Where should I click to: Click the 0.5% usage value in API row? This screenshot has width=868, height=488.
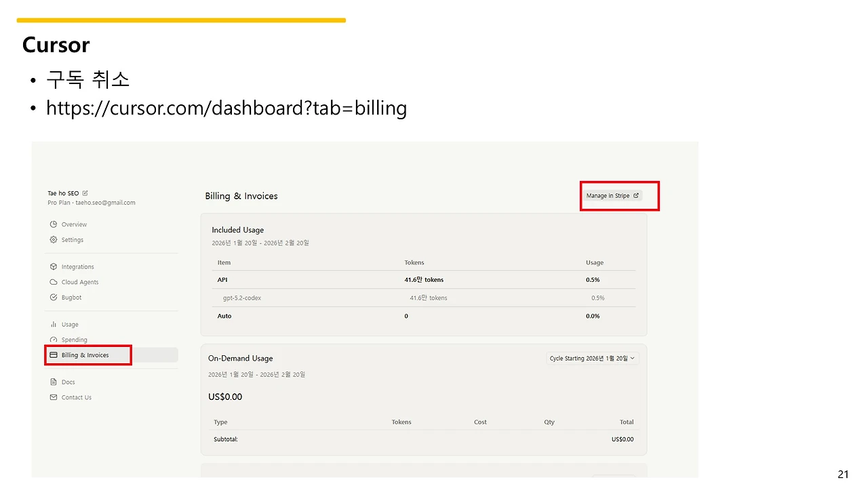click(x=593, y=279)
